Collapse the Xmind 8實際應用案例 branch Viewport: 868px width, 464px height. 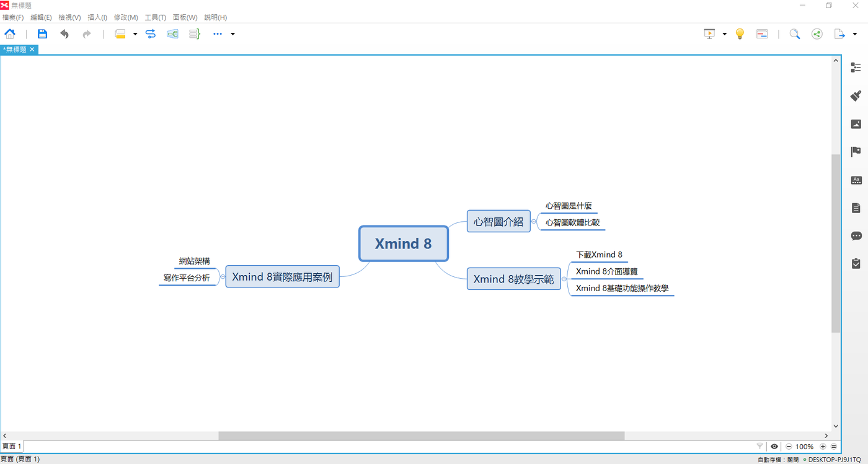pos(223,277)
